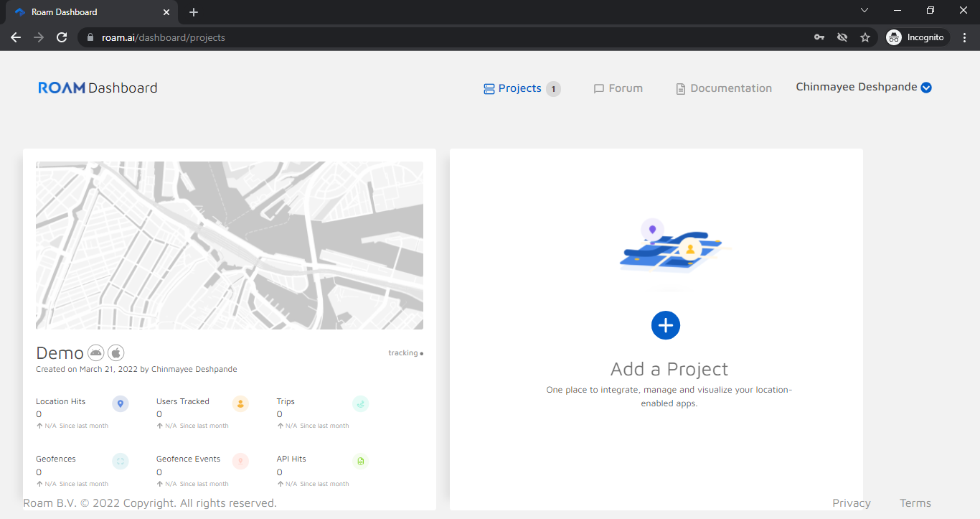The width and height of the screenshot is (980, 519).
Task: Click the Location Hits pin icon
Action: pos(121,404)
